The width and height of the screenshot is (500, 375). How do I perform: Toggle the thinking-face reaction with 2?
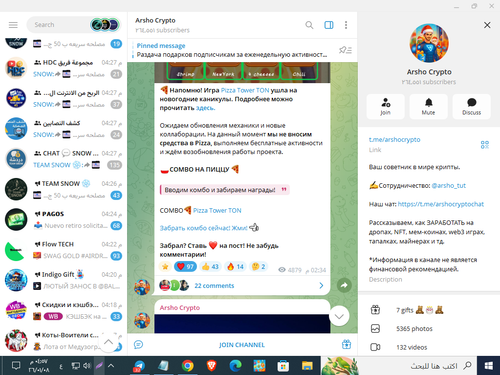pos(258,266)
